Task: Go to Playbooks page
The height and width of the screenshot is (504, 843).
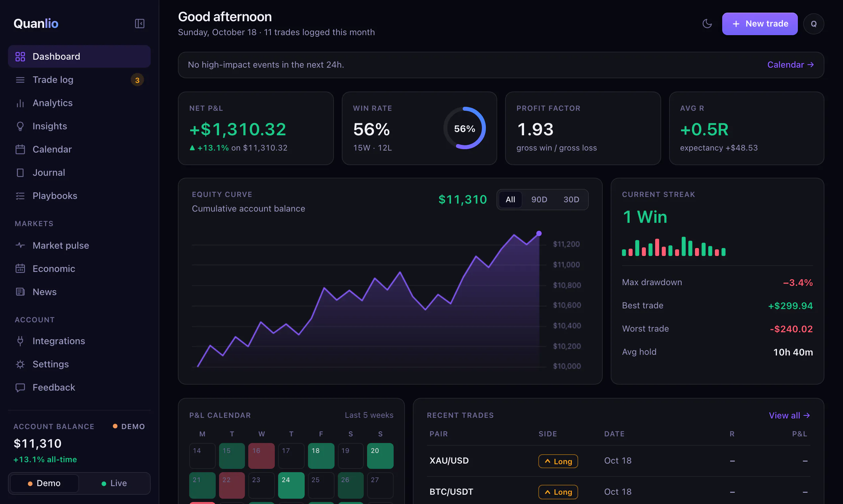Action: pyautogui.click(x=79, y=196)
